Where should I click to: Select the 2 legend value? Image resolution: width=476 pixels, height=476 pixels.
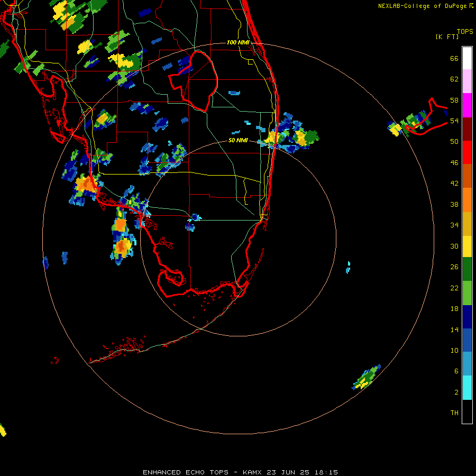point(456,392)
